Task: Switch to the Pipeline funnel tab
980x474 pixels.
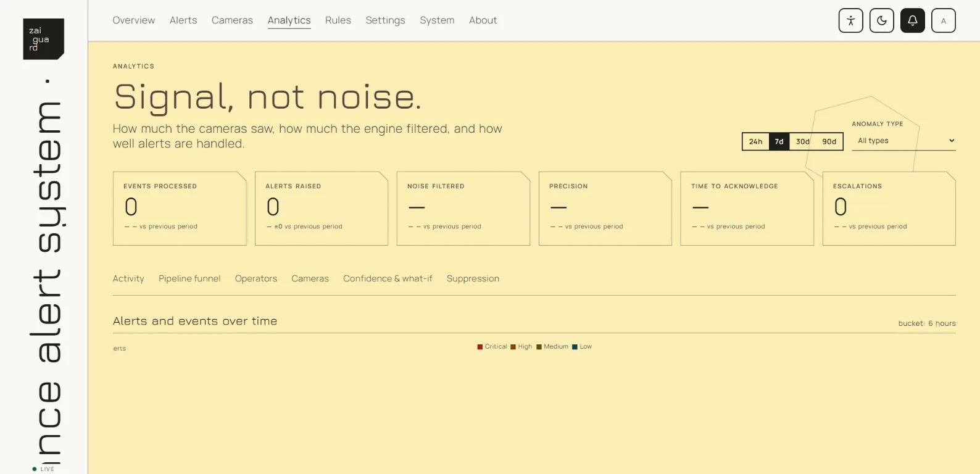Action: 189,279
